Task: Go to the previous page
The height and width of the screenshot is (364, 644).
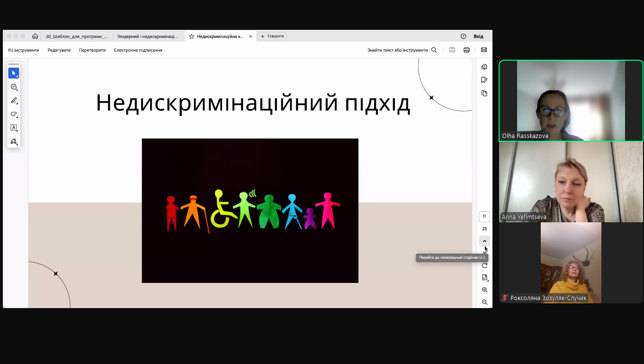Action: 484,241
